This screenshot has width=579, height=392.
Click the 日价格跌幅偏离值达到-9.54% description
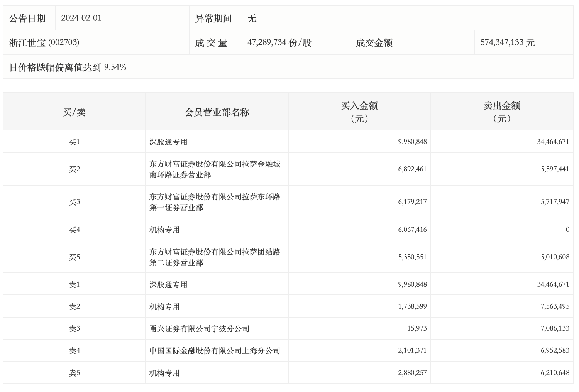click(68, 67)
